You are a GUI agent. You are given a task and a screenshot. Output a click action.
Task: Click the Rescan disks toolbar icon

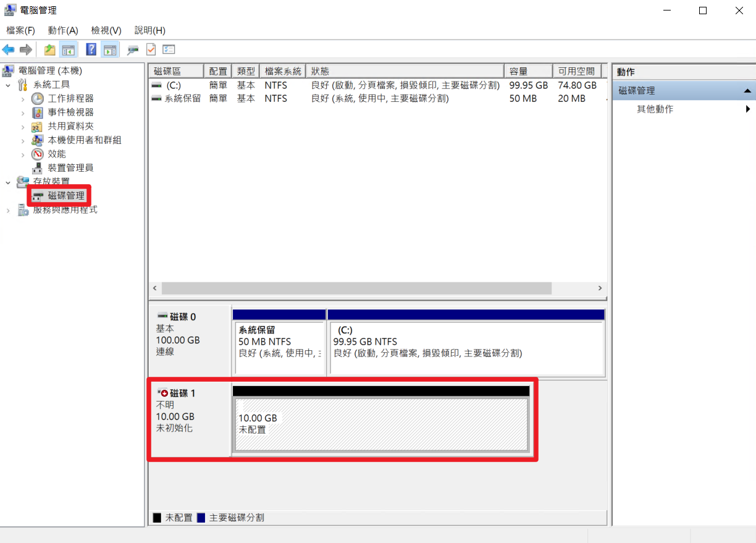pos(132,49)
